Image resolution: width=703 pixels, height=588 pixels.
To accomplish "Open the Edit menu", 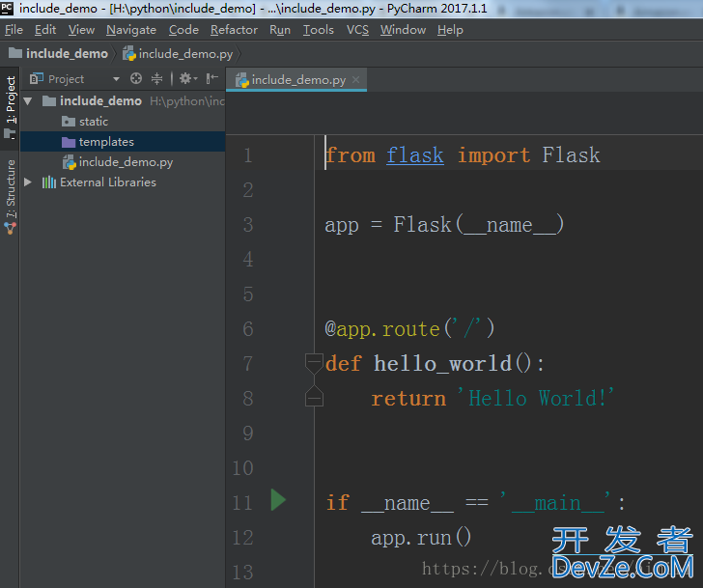I will (x=45, y=30).
